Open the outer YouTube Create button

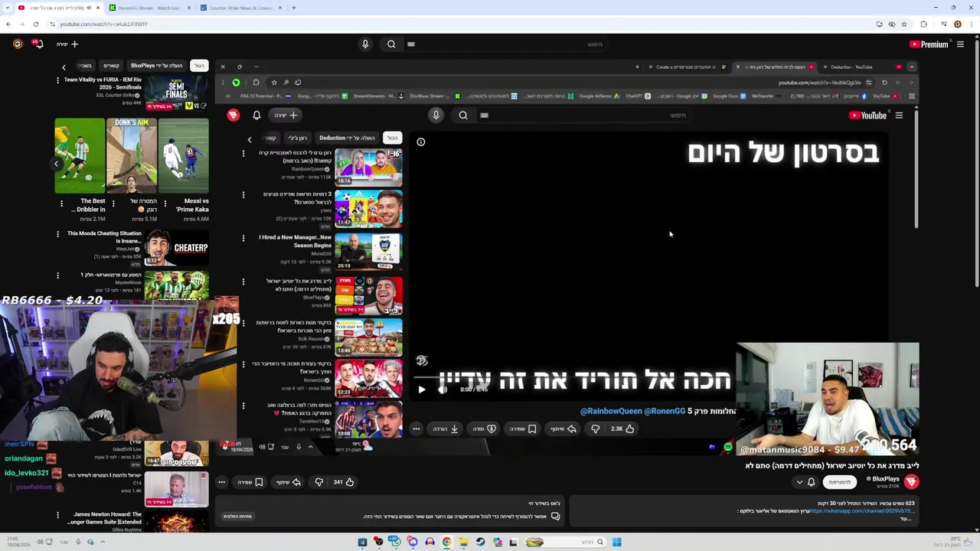click(x=67, y=44)
